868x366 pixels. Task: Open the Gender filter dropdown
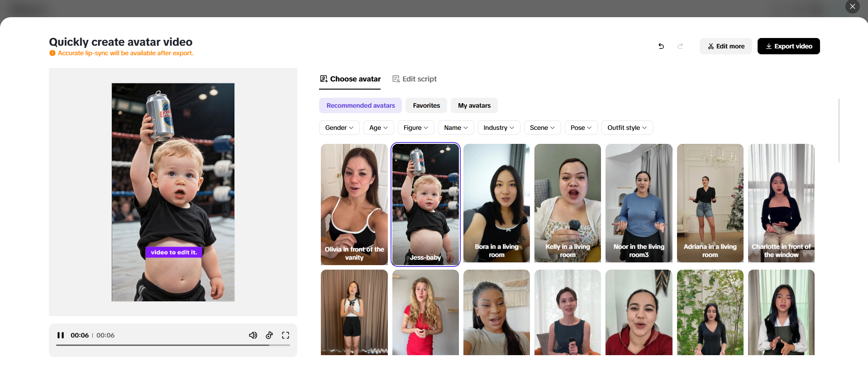click(x=339, y=128)
